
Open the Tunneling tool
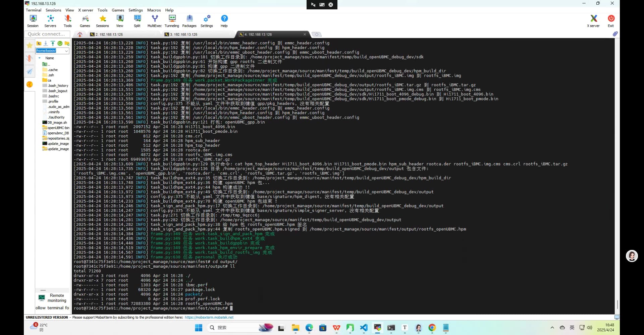172,21
